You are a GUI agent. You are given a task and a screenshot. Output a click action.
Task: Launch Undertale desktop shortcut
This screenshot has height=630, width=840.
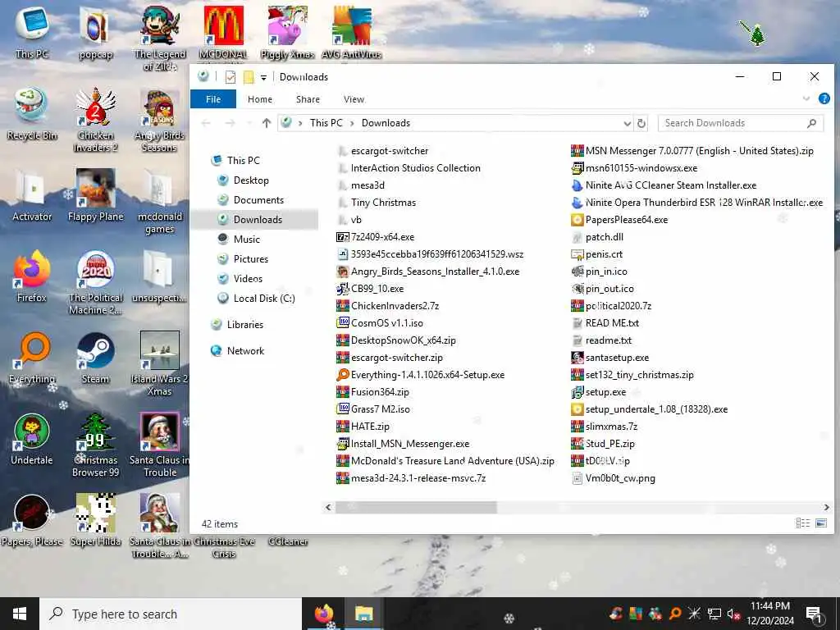pos(32,440)
